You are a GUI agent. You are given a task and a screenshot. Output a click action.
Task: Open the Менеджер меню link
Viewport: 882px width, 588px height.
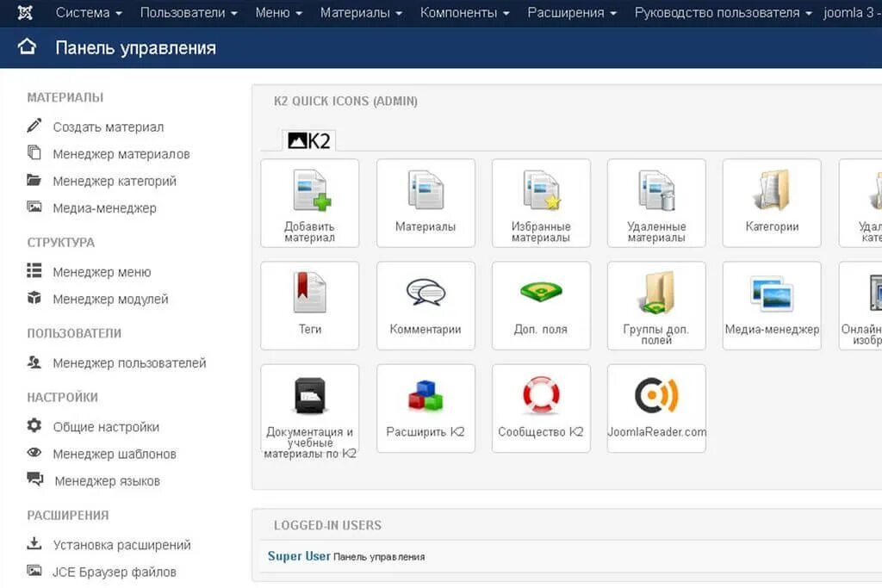coord(102,272)
